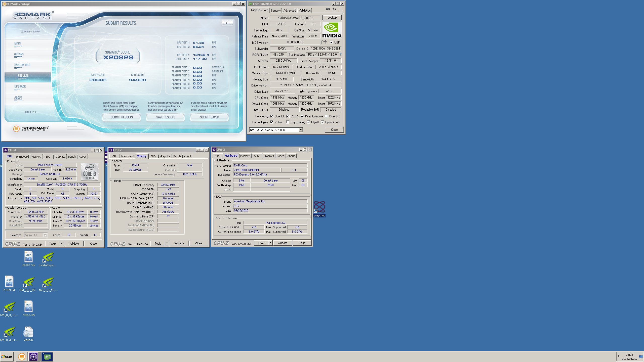Toggle the CUDA checkbox

pos(288,116)
